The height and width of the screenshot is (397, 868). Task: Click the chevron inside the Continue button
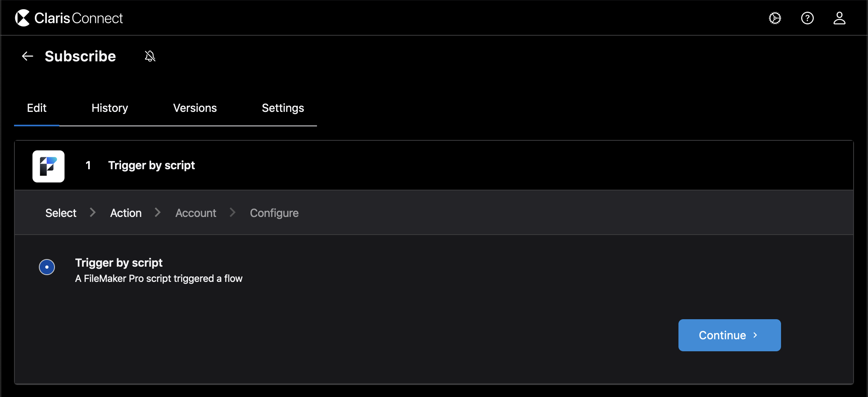[x=756, y=335]
